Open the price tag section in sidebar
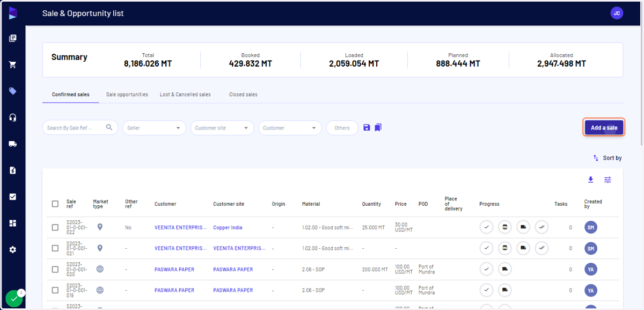The width and height of the screenshot is (644, 310). tap(13, 91)
